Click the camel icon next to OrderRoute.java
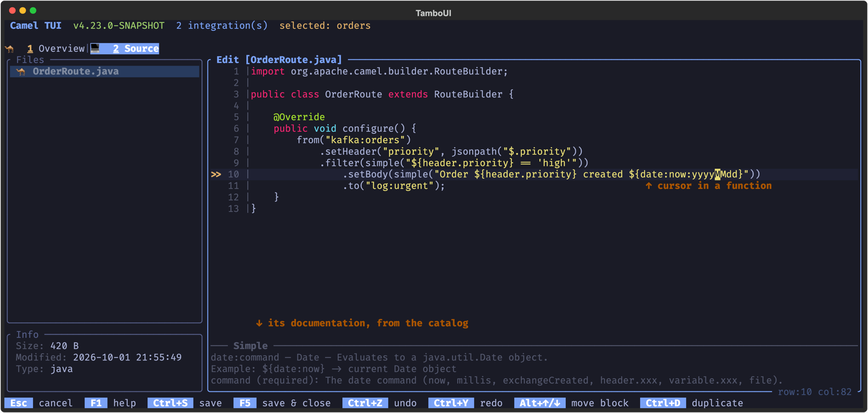The height and width of the screenshot is (413, 868). (21, 72)
